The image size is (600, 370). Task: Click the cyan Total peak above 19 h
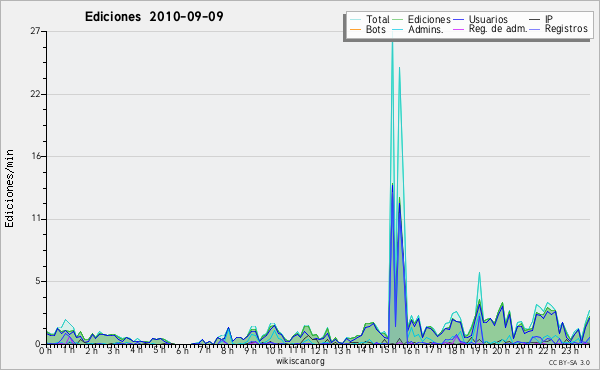coord(479,274)
